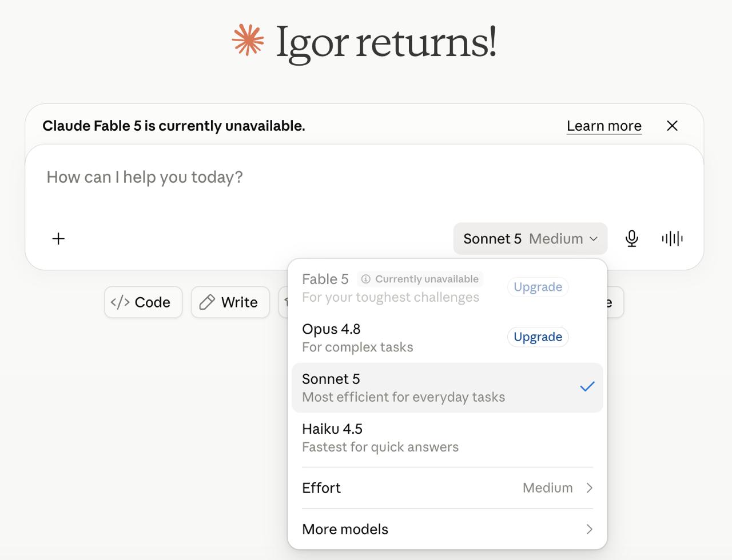The image size is (732, 560).
Task: Choose Opus 4.8 from the model list
Action: 447,338
